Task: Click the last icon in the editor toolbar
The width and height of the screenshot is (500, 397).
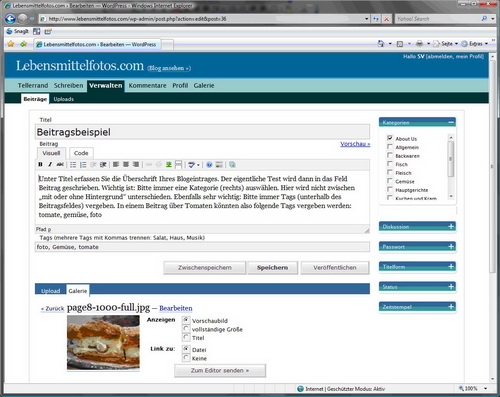Action: [x=232, y=165]
